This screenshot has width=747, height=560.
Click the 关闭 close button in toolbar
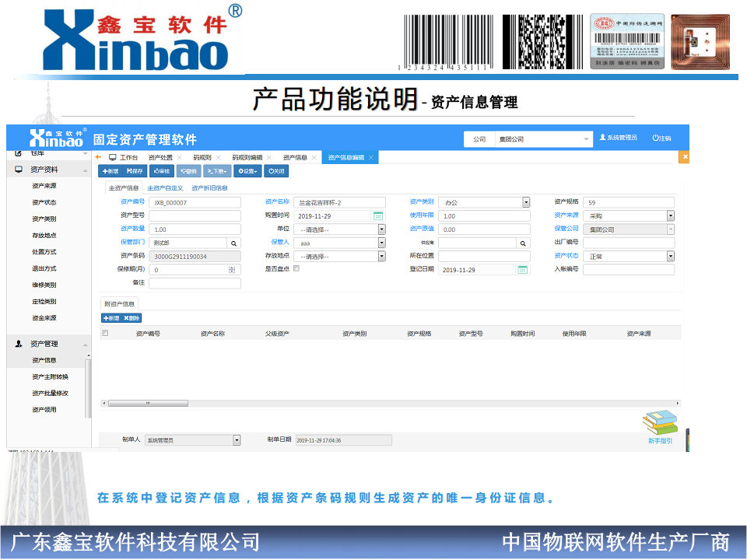(x=276, y=171)
